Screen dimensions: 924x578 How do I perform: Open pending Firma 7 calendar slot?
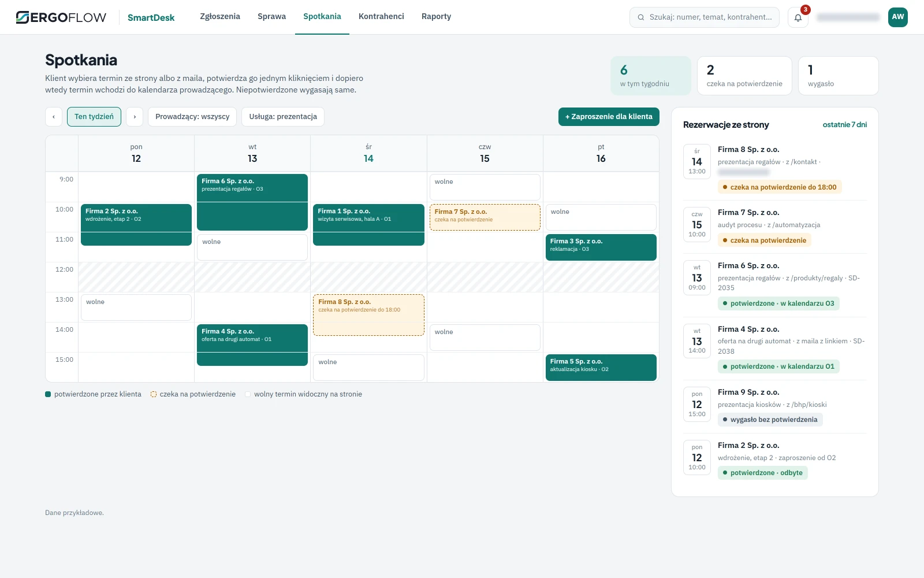pyautogui.click(x=485, y=217)
